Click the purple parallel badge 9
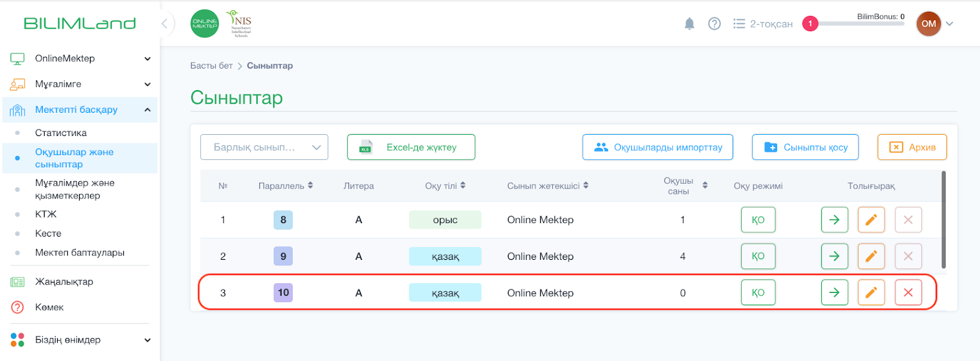The height and width of the screenshot is (361, 980). pos(283,256)
